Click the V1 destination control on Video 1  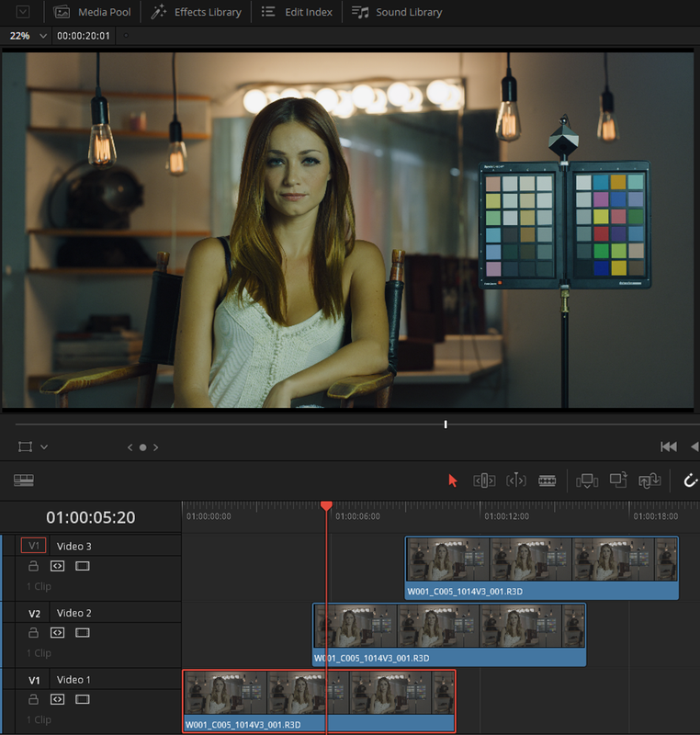34,680
